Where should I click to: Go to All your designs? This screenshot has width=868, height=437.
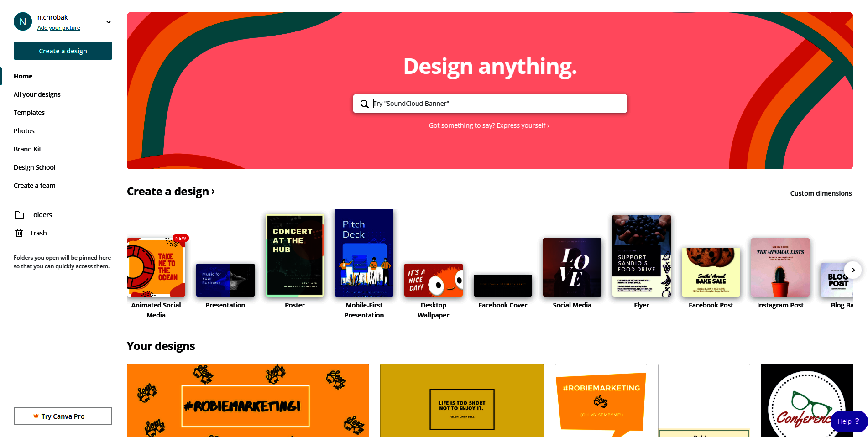(37, 94)
